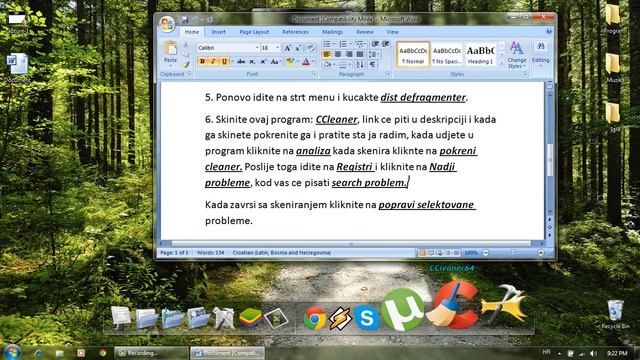The width and height of the screenshot is (640, 360).
Task: Open the hammer and pickaxe dock icon
Action: pos(504,304)
